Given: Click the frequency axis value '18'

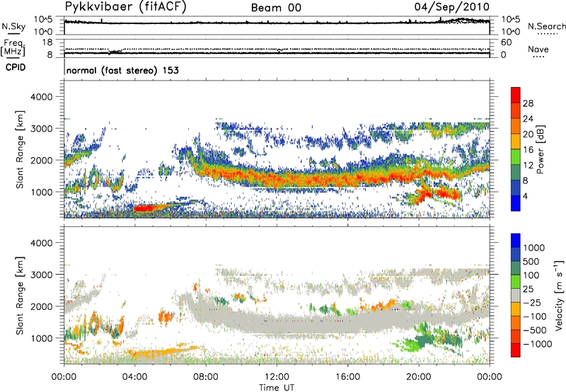Looking at the screenshot, I should 47,42.
